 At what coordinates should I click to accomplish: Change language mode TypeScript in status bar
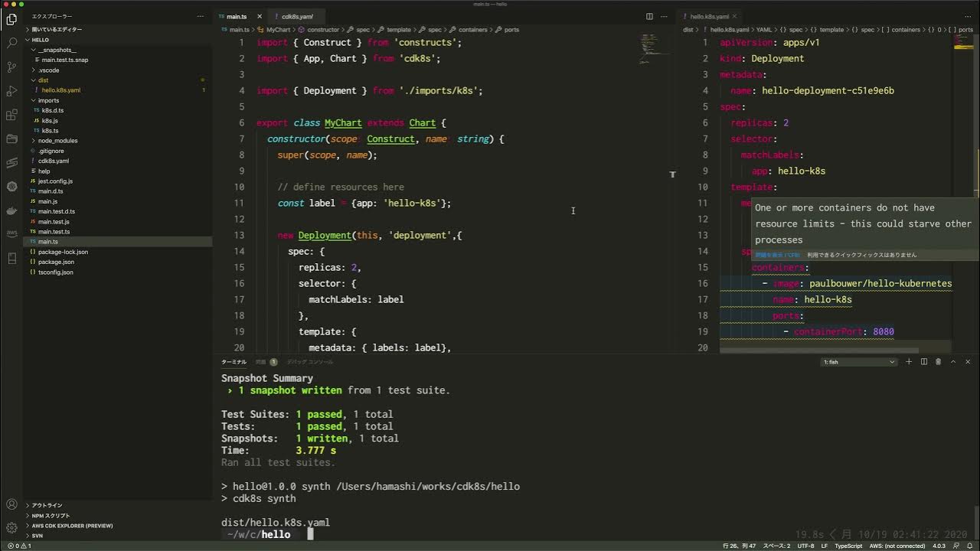(x=848, y=546)
